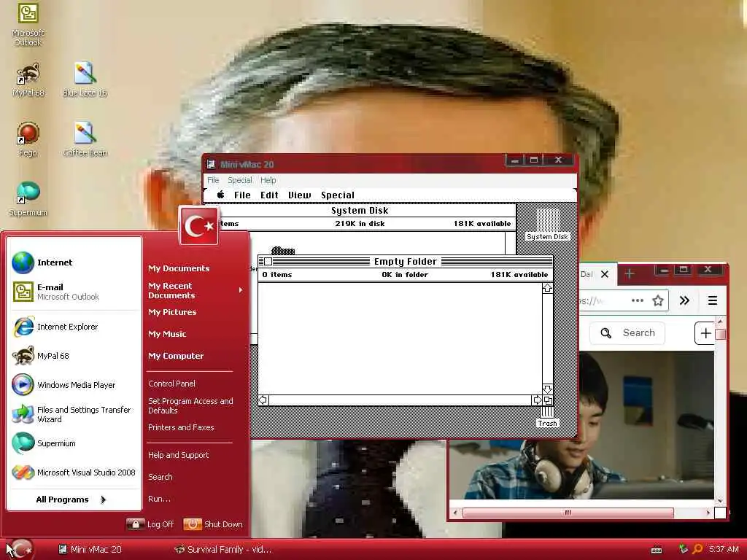Open the Macintosh File menu
The width and height of the screenshot is (747, 560).
click(242, 195)
